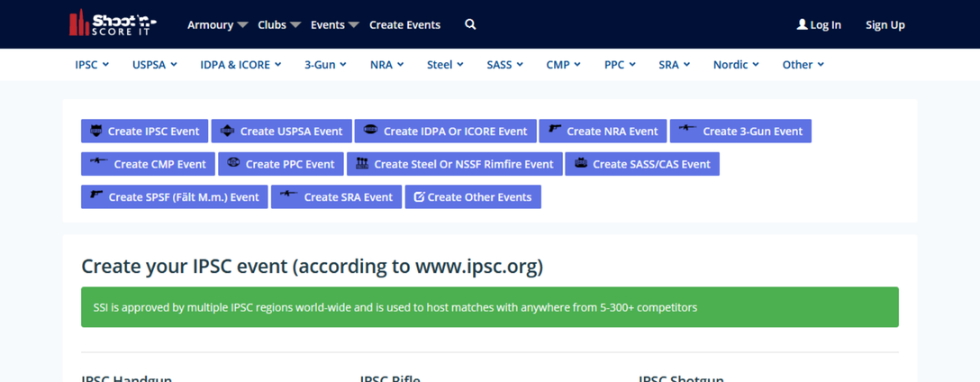Click the edit icon on Create Other Events
Image resolution: width=980 pixels, height=382 pixels.
coord(420,196)
